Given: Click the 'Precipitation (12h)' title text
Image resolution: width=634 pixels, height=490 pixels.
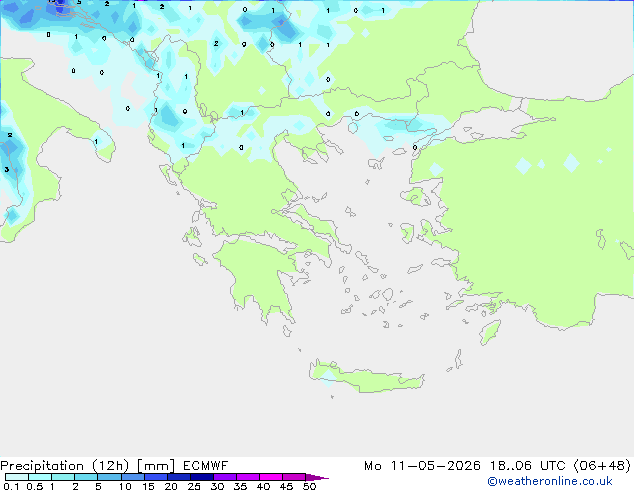Looking at the screenshot, I should click(x=65, y=466).
